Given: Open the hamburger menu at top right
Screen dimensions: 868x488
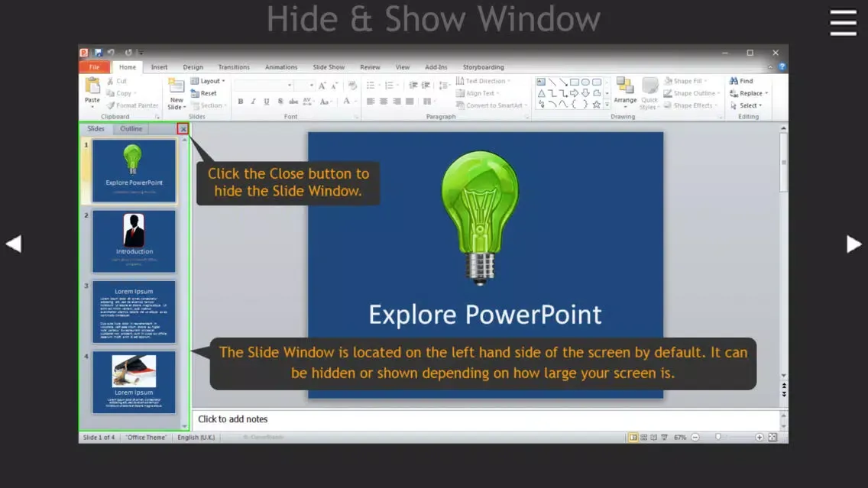Looking at the screenshot, I should (x=843, y=23).
